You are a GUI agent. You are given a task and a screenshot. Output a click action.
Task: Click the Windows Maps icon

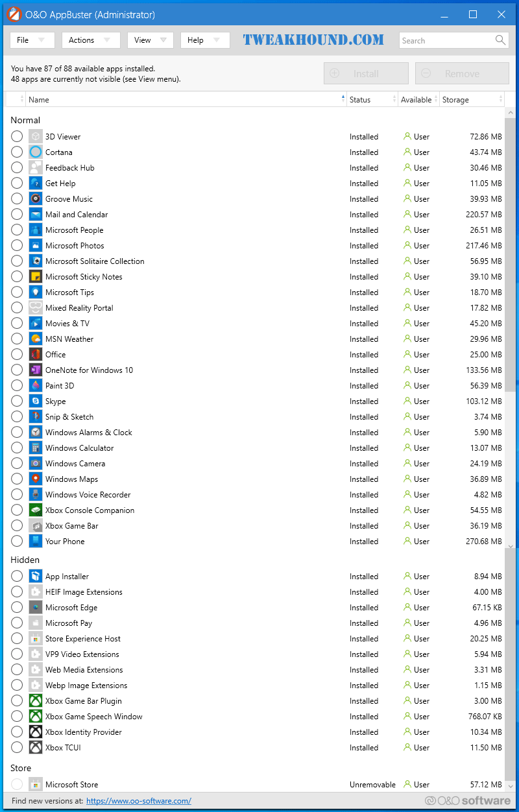(36, 479)
